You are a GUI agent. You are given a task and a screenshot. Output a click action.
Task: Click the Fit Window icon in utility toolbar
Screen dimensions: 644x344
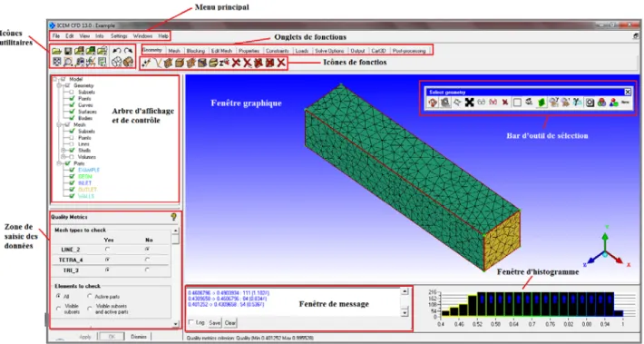56,62
